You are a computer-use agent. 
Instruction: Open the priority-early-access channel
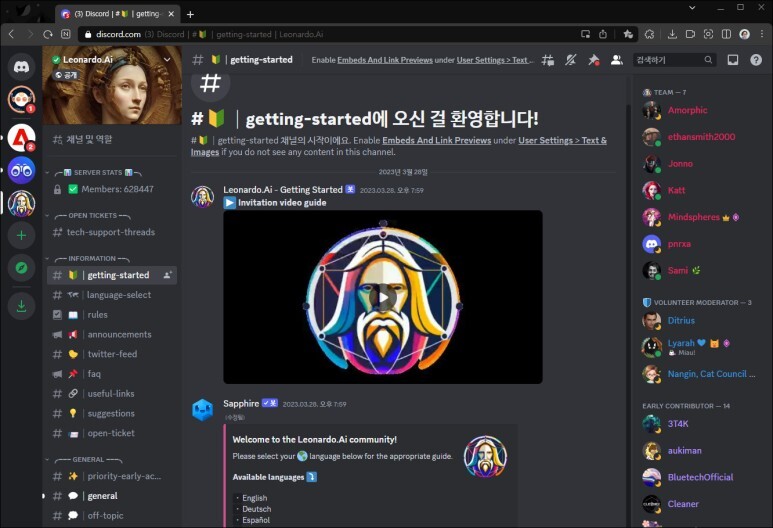(112, 476)
